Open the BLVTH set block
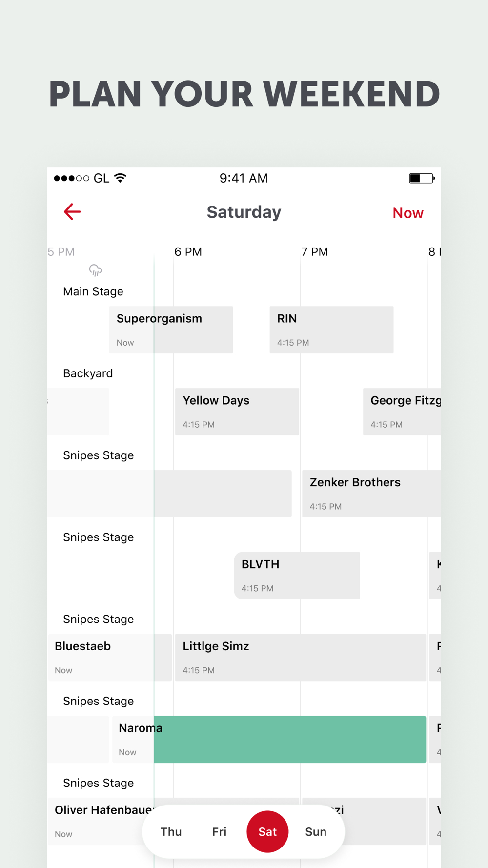 pyautogui.click(x=297, y=576)
